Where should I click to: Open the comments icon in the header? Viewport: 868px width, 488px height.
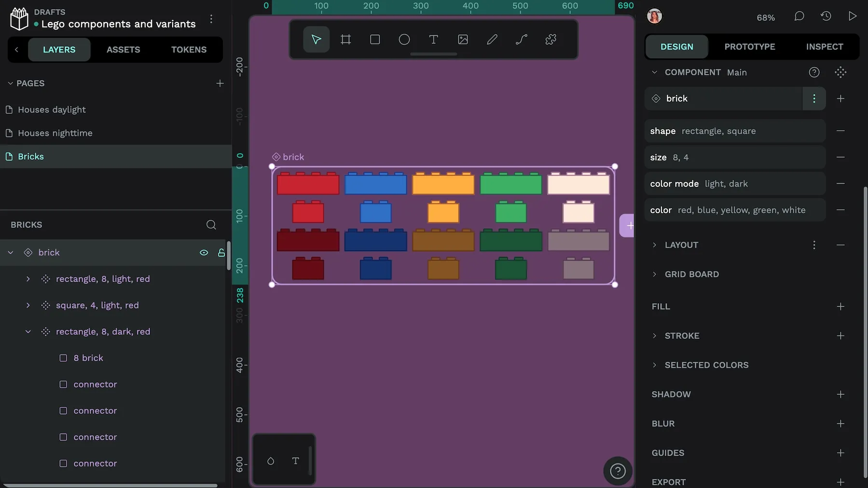pos(799,16)
